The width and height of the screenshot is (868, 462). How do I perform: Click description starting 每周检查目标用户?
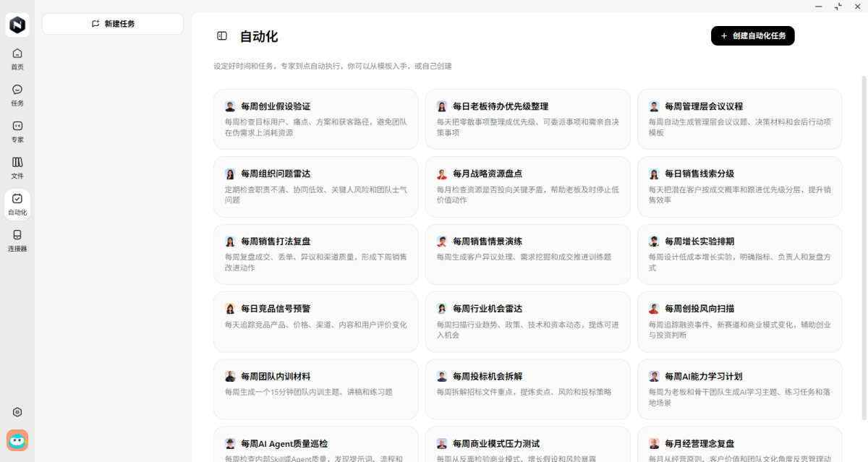(x=315, y=127)
